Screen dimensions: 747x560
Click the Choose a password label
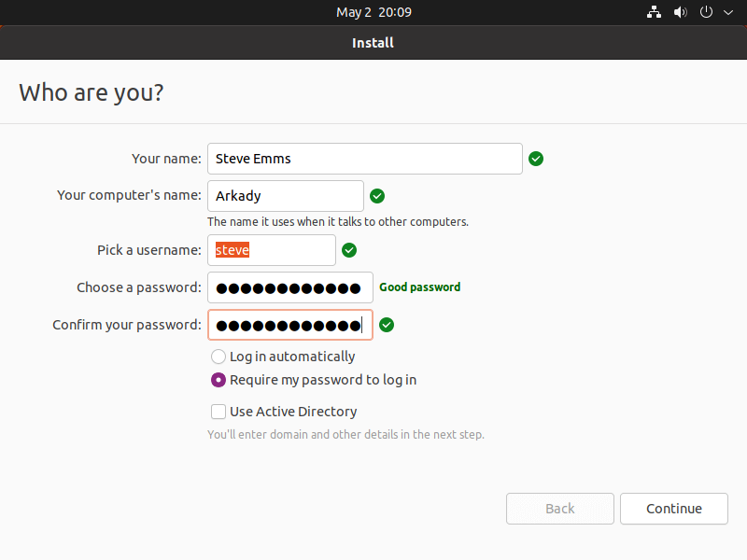tap(139, 287)
